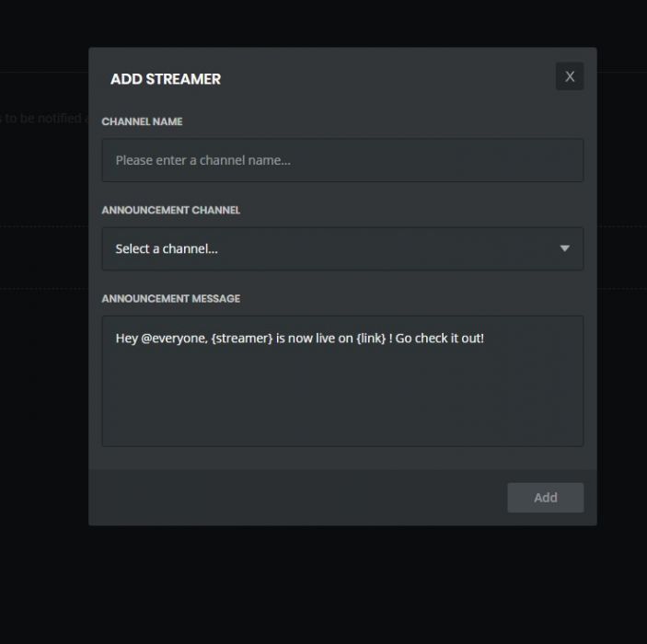Close the Add Streamer dialog with X

[569, 76]
